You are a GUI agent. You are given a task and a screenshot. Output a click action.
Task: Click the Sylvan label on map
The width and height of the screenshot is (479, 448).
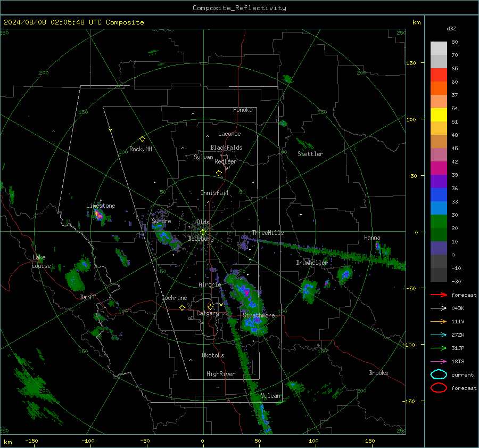click(x=203, y=157)
